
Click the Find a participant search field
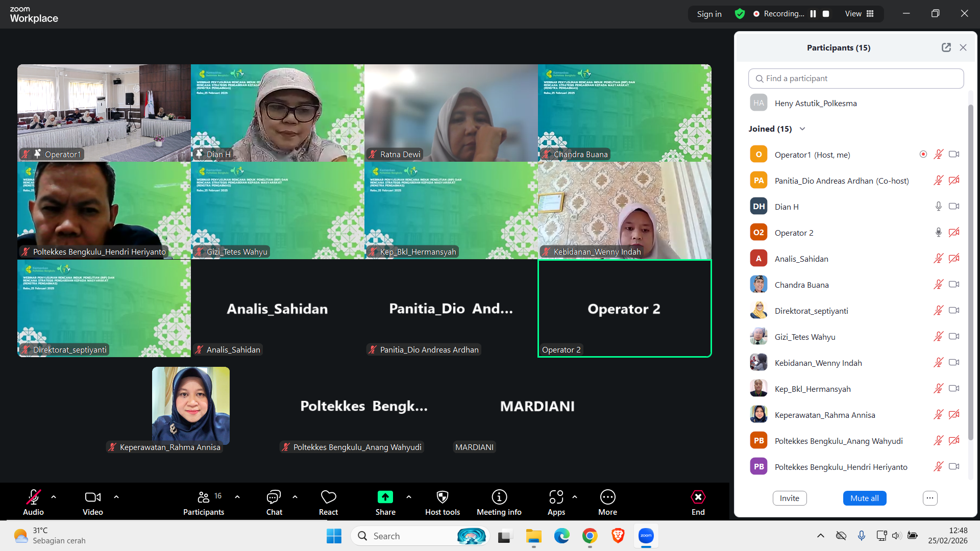[856, 79]
